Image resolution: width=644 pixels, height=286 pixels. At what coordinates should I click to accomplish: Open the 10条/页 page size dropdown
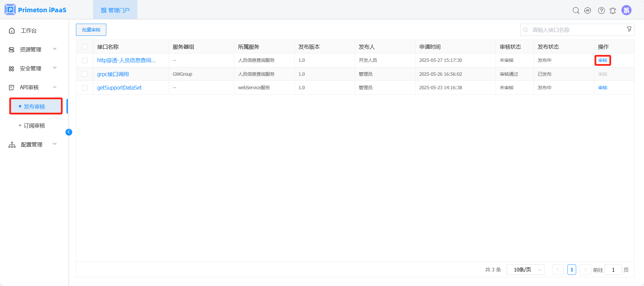[525, 270]
